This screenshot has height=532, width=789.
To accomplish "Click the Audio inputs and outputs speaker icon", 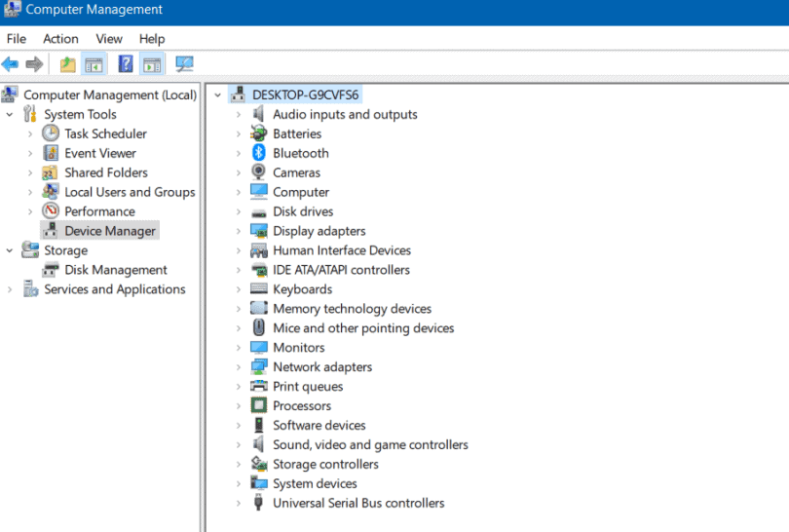I will pyautogui.click(x=258, y=114).
